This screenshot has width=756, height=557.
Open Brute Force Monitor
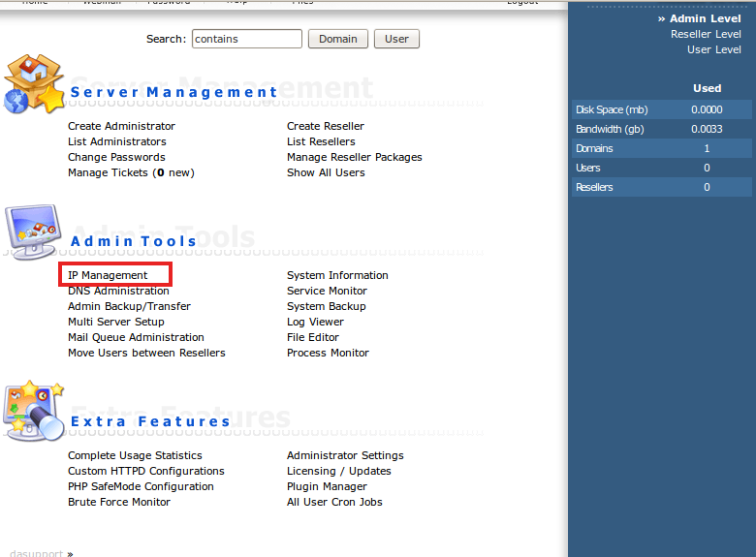tap(119, 502)
